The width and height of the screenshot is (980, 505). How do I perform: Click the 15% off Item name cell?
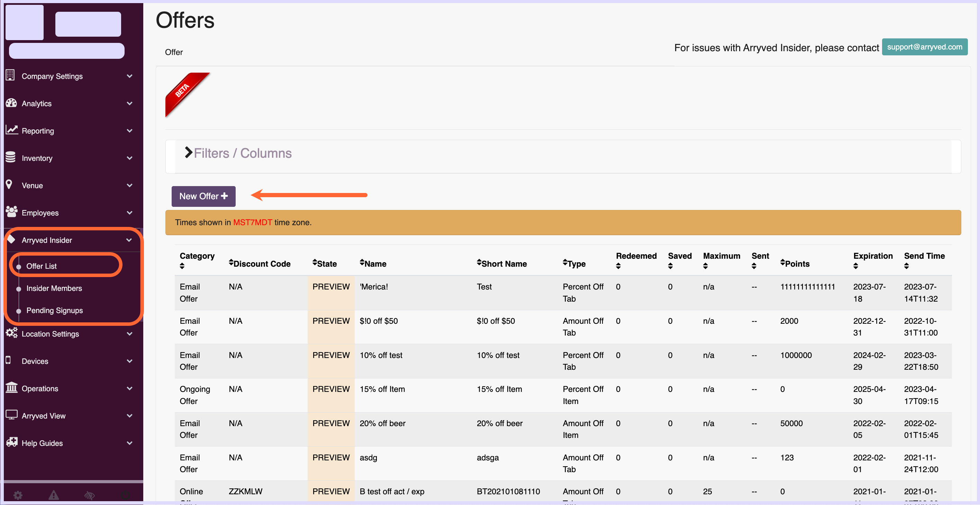tap(382, 389)
